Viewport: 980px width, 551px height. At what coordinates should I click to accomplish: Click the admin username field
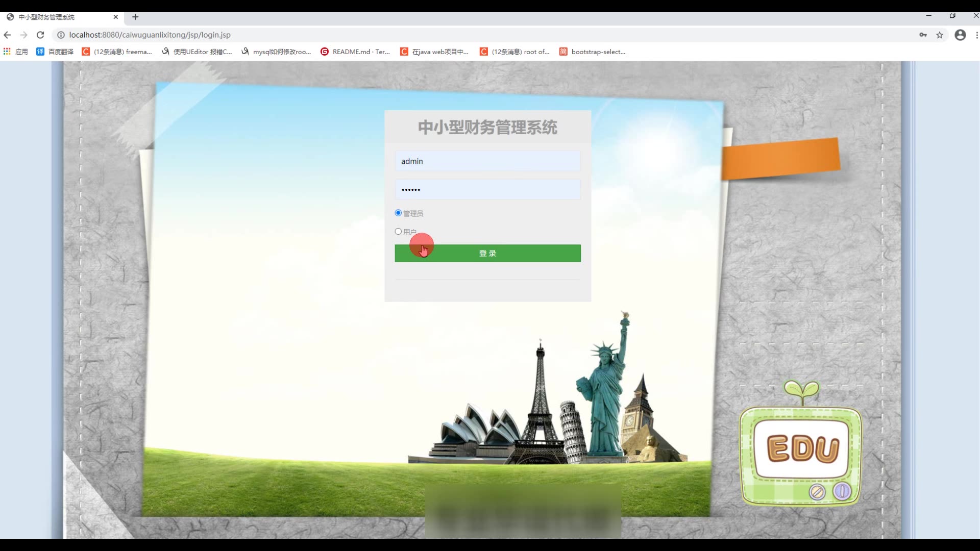coord(487,161)
